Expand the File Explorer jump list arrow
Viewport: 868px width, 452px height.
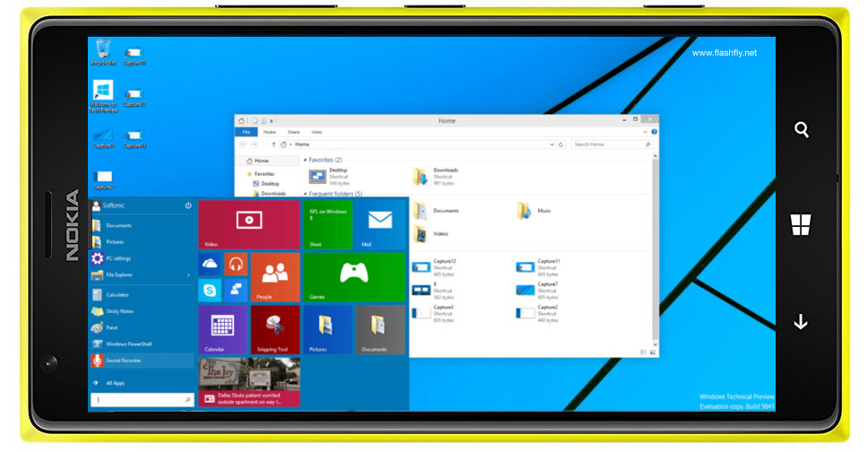pos(188,274)
